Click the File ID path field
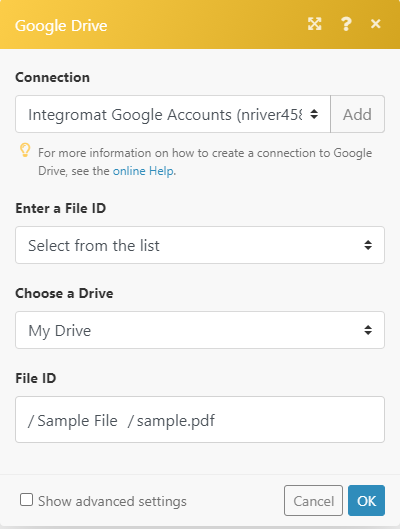 click(200, 419)
